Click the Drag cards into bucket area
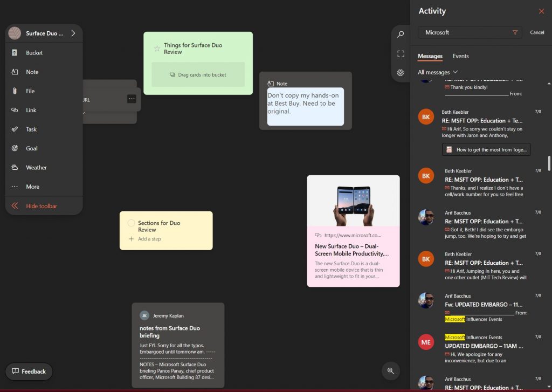 (198, 74)
